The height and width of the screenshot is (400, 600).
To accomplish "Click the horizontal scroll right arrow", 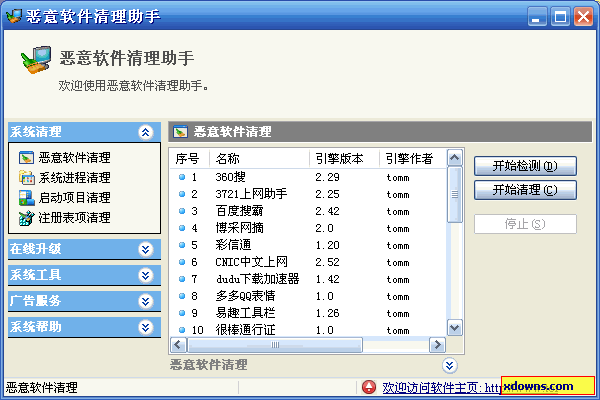I will 437,345.
